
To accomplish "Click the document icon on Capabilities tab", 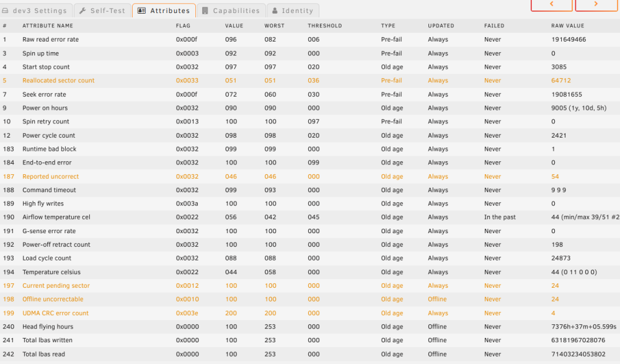I will 205,11.
